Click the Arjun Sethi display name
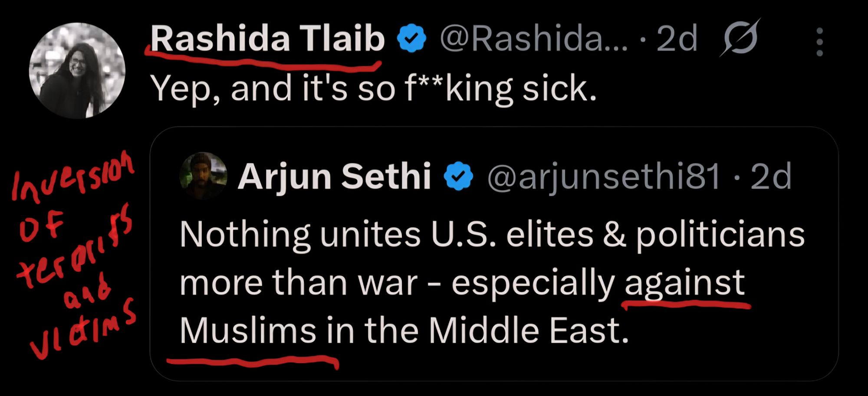This screenshot has height=396, width=868. [334, 176]
